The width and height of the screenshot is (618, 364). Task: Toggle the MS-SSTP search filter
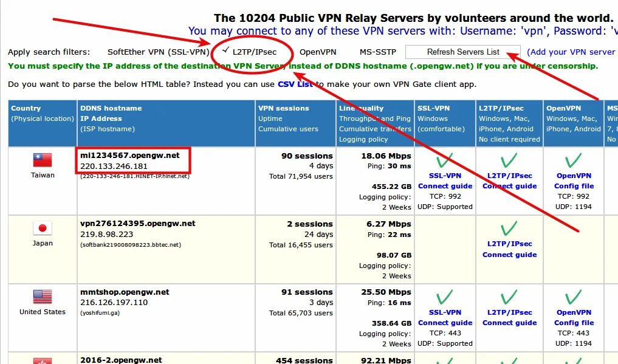377,52
